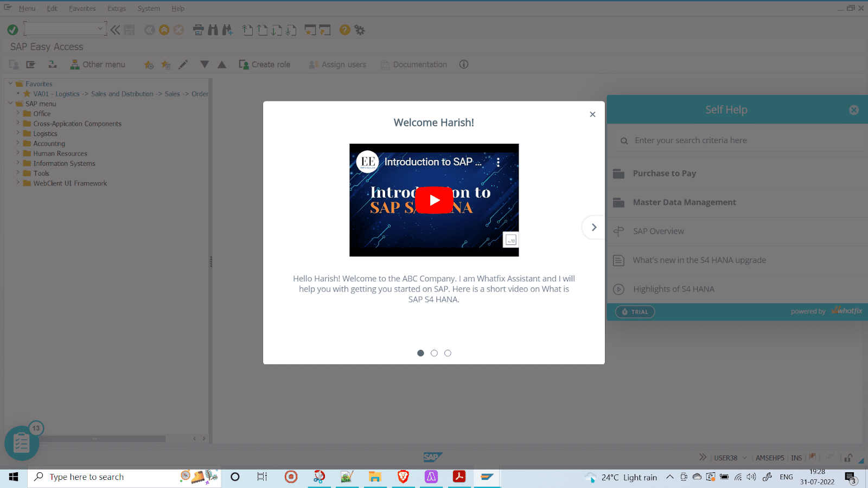Click the Create role button

pyautogui.click(x=265, y=65)
